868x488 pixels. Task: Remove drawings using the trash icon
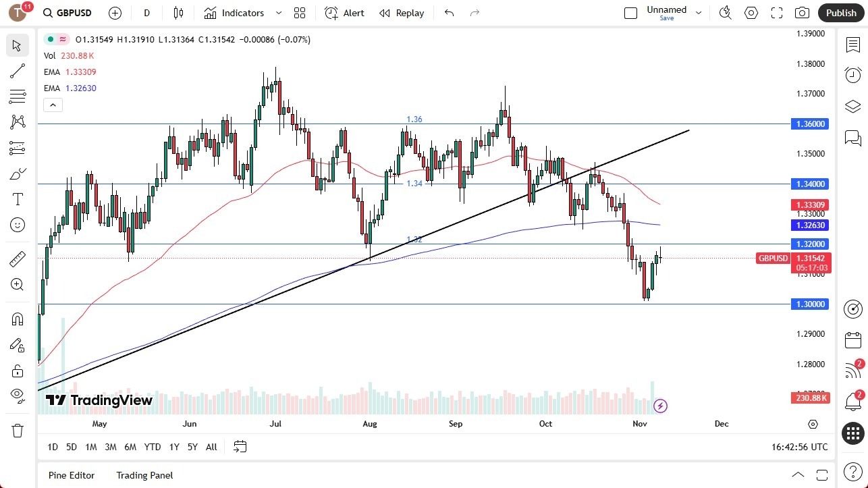click(x=18, y=429)
